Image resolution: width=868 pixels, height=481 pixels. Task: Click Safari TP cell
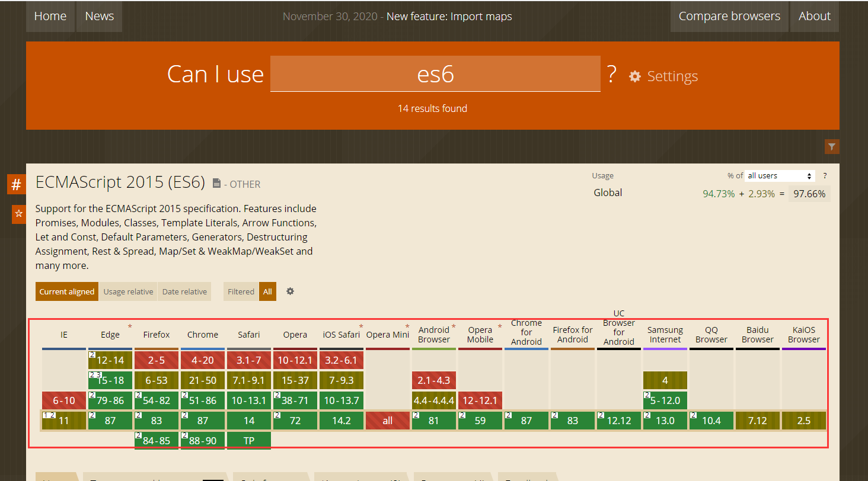coord(249,441)
